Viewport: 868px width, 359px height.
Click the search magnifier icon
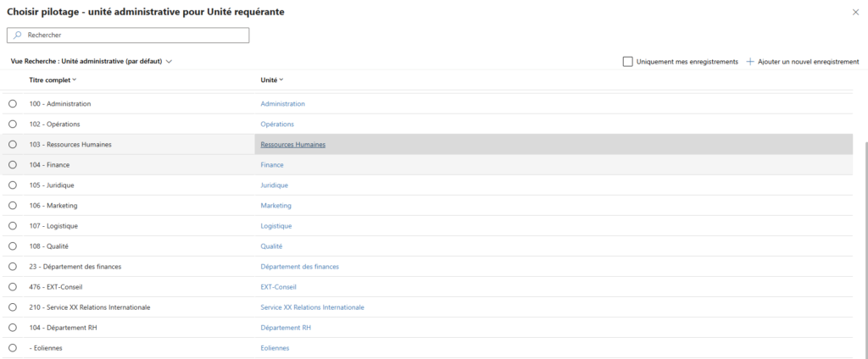pyautogui.click(x=17, y=36)
